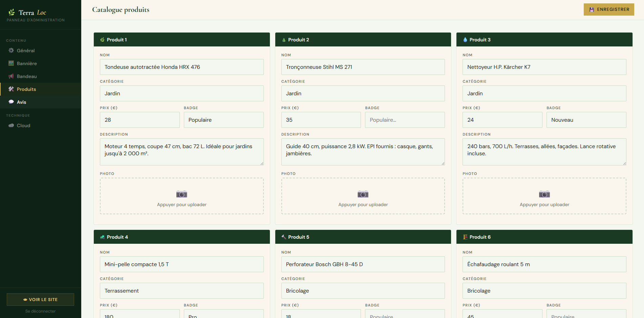Click the empty badge field of Produit 2

[x=405, y=120]
